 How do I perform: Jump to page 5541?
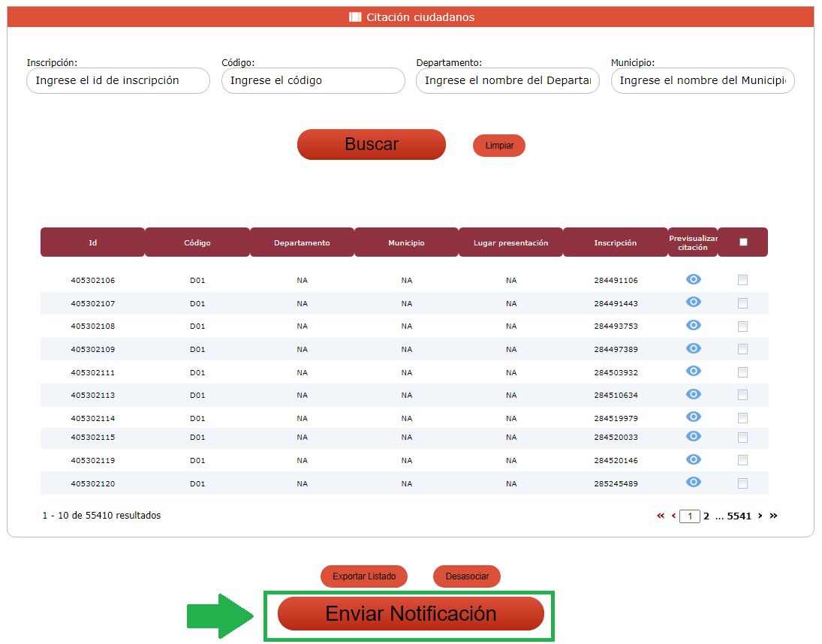click(x=739, y=516)
